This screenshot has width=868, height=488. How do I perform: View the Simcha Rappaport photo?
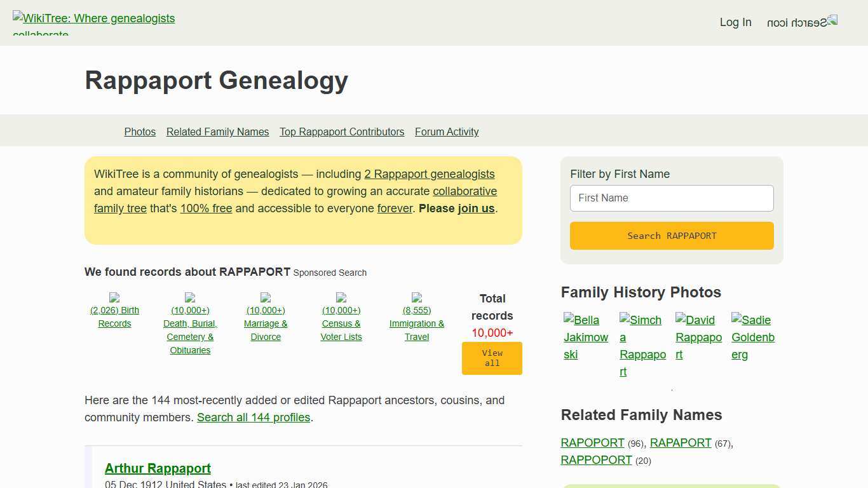(x=641, y=345)
